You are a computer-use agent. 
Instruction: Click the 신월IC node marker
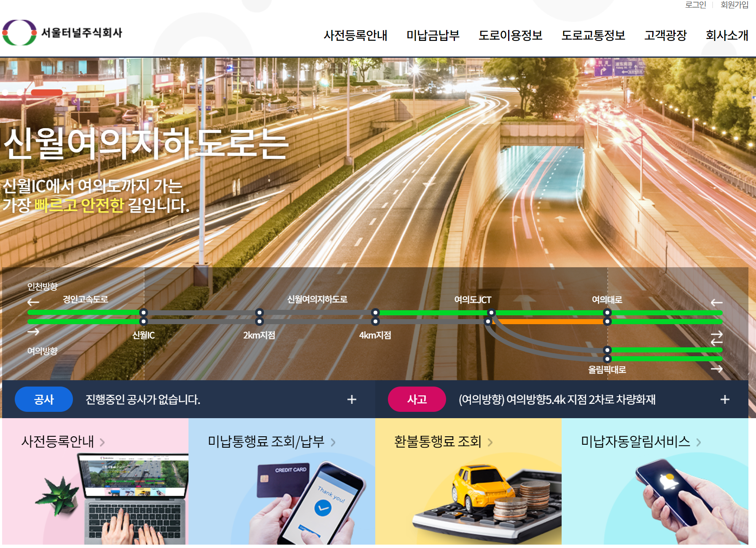pos(143,317)
